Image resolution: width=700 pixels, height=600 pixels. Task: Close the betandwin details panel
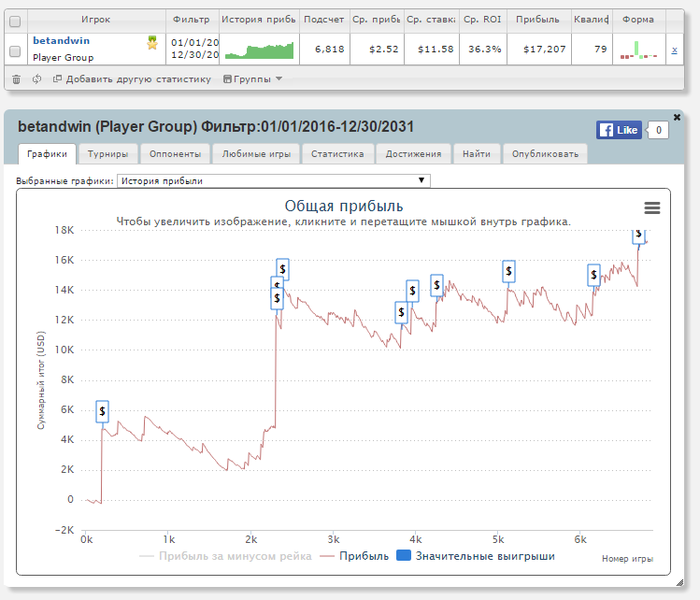(x=677, y=117)
